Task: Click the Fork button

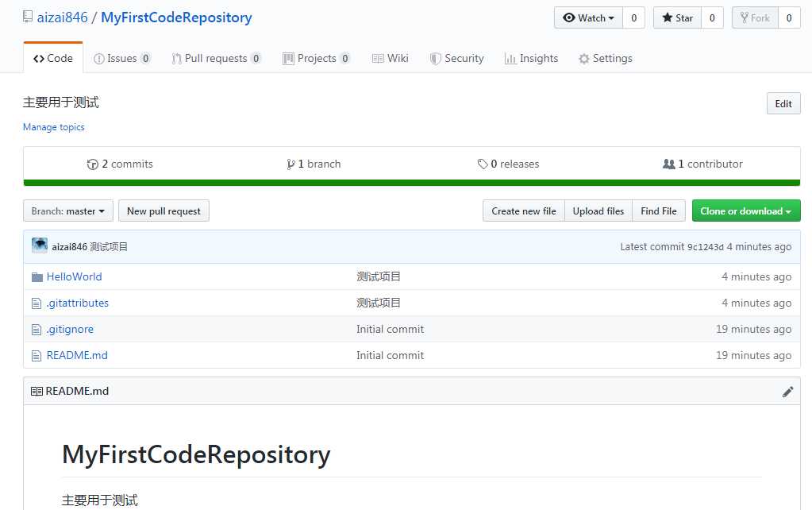Action: pyautogui.click(x=755, y=17)
